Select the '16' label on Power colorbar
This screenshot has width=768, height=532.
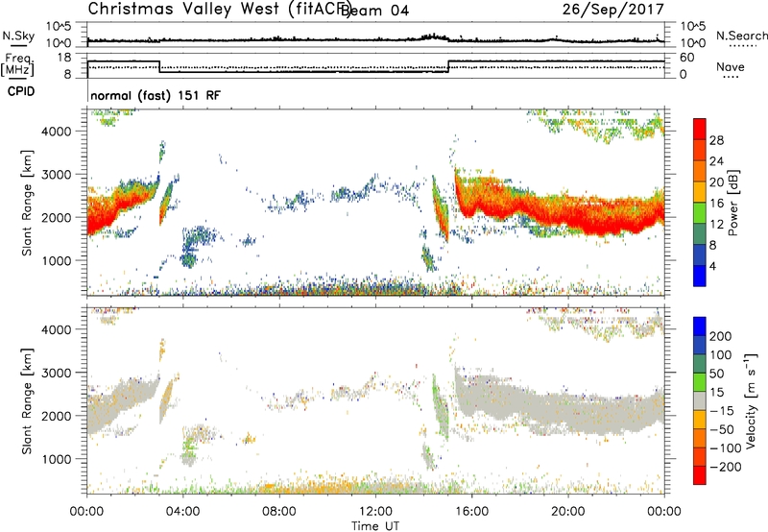(x=716, y=204)
